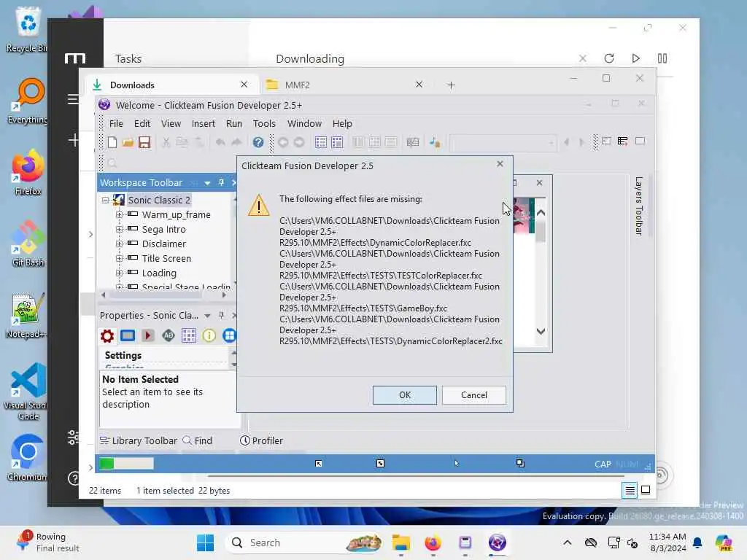This screenshot has height=560, width=747.
Task: Open the blue Windows platform properties tab
Action: pos(229,335)
